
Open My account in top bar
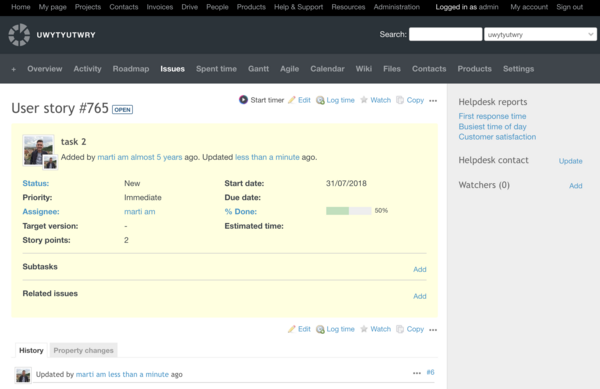[x=529, y=7]
